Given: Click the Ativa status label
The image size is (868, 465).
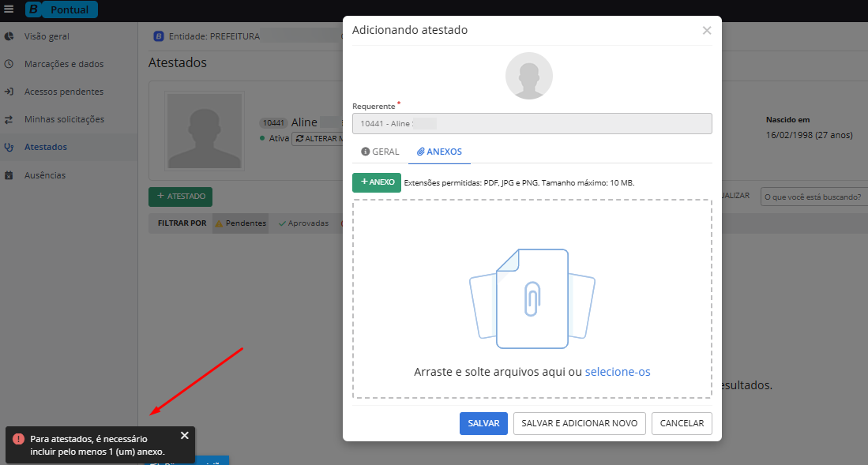Looking at the screenshot, I should (279, 138).
